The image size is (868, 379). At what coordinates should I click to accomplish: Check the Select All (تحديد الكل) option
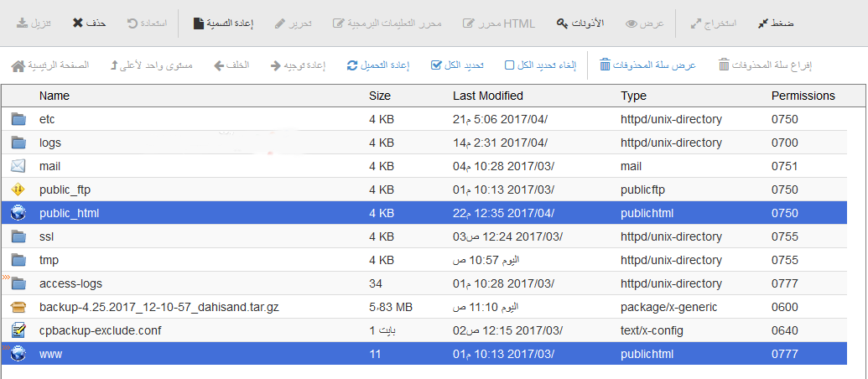pos(457,65)
